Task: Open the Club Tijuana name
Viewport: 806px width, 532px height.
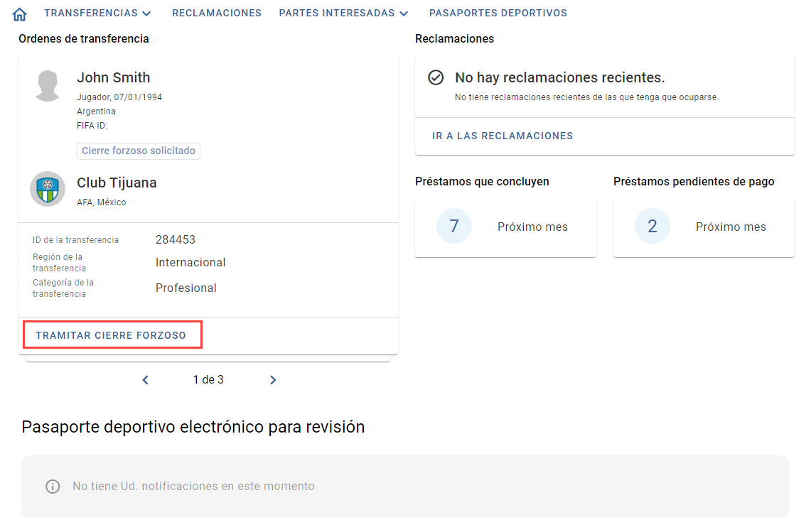Action: 117,183
